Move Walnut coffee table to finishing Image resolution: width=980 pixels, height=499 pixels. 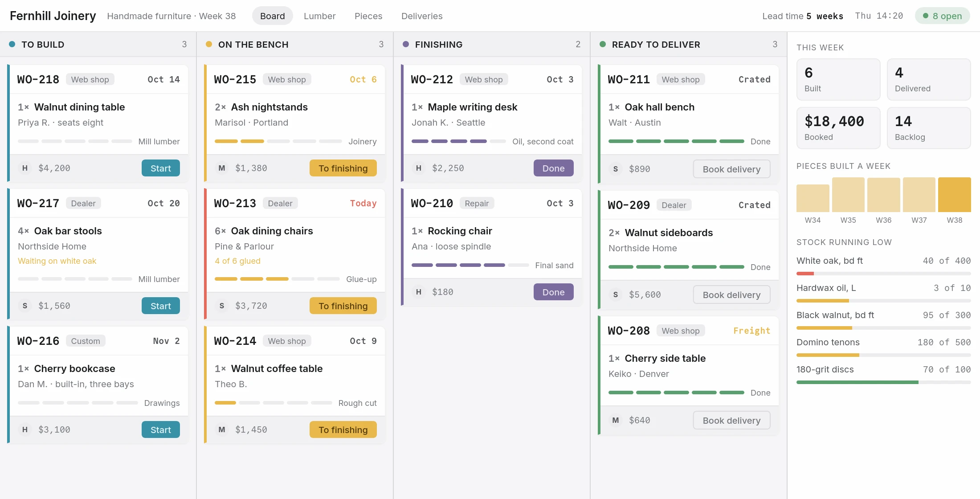(x=343, y=429)
